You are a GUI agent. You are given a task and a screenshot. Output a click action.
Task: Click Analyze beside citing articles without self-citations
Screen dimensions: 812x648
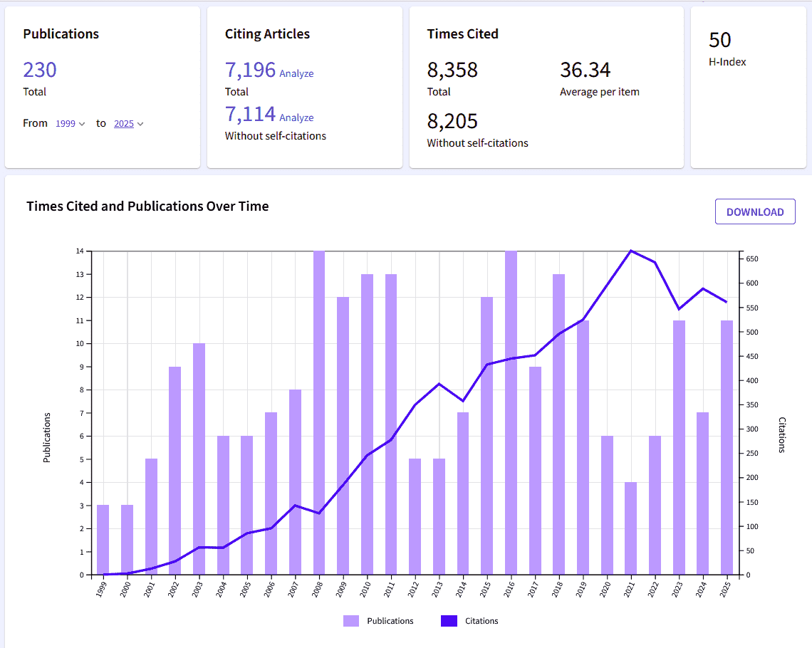pyautogui.click(x=296, y=117)
